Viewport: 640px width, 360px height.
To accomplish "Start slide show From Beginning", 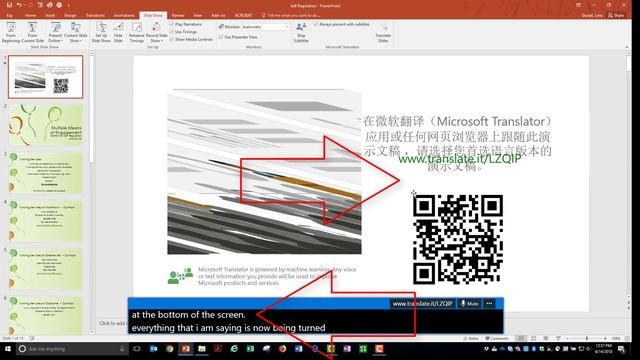I will (x=11, y=32).
